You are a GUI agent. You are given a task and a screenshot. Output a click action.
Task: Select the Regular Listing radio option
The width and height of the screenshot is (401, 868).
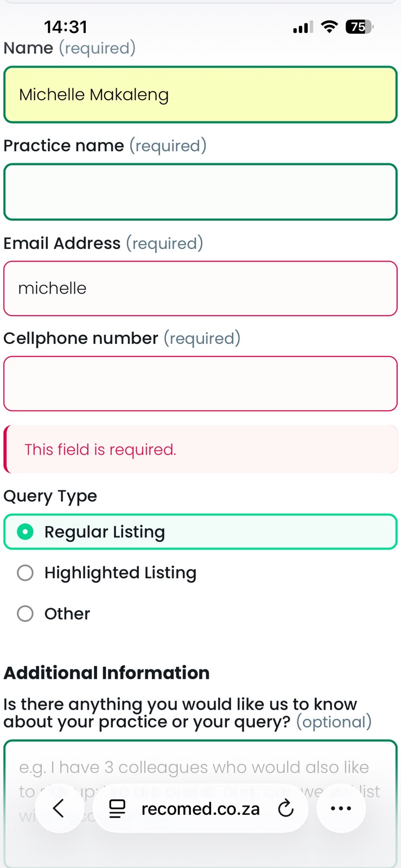[x=200, y=532]
